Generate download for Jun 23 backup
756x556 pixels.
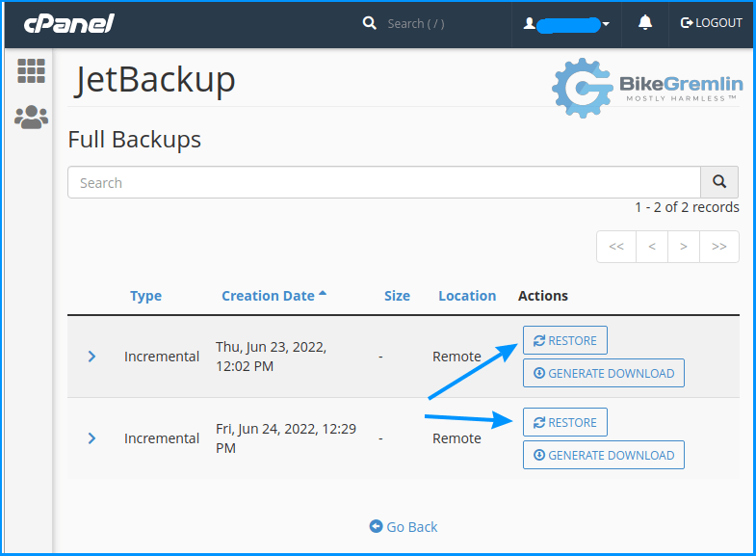[x=604, y=373]
